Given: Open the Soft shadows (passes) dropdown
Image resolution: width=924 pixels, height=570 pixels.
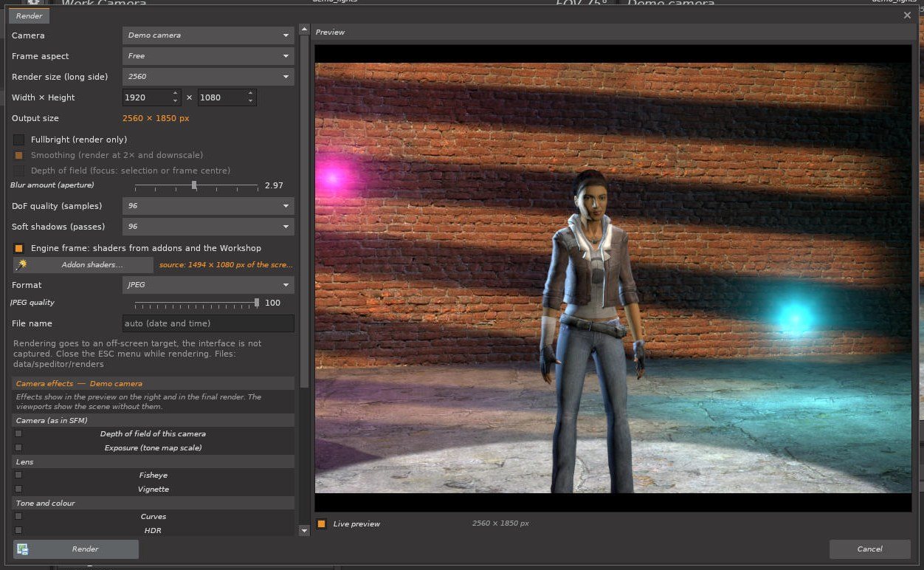Looking at the screenshot, I should point(208,226).
